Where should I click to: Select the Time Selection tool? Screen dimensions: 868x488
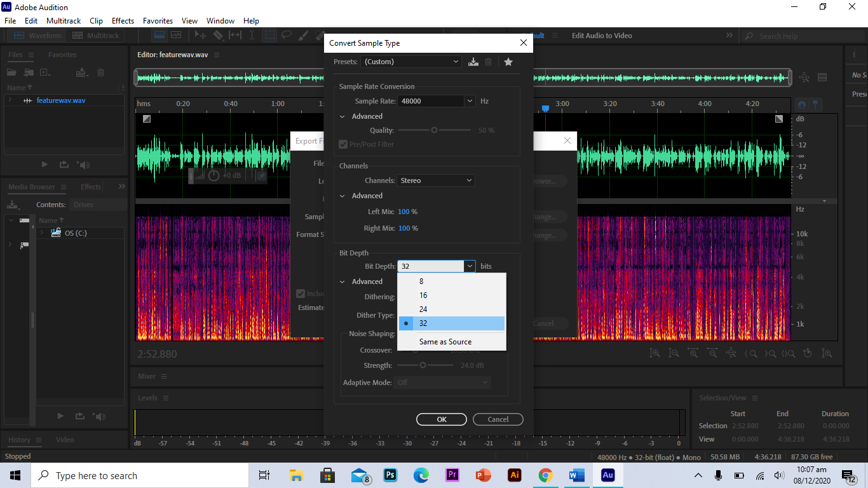click(x=252, y=36)
